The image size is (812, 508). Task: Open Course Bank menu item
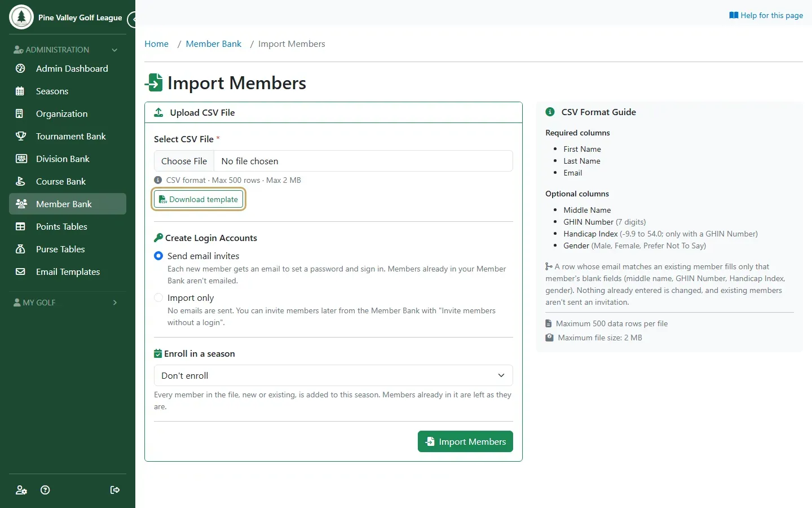pos(68,181)
